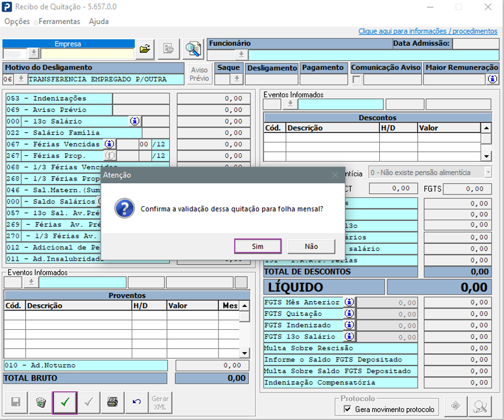
Task: Click the blue undo arrow icon
Action: pos(136,402)
